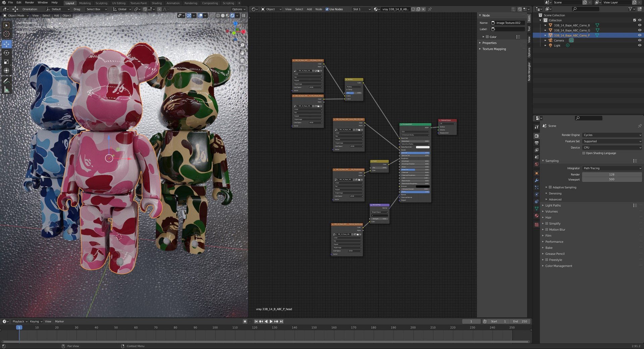Open the Texture properties checker tab
The image size is (644, 349).
(537, 225)
